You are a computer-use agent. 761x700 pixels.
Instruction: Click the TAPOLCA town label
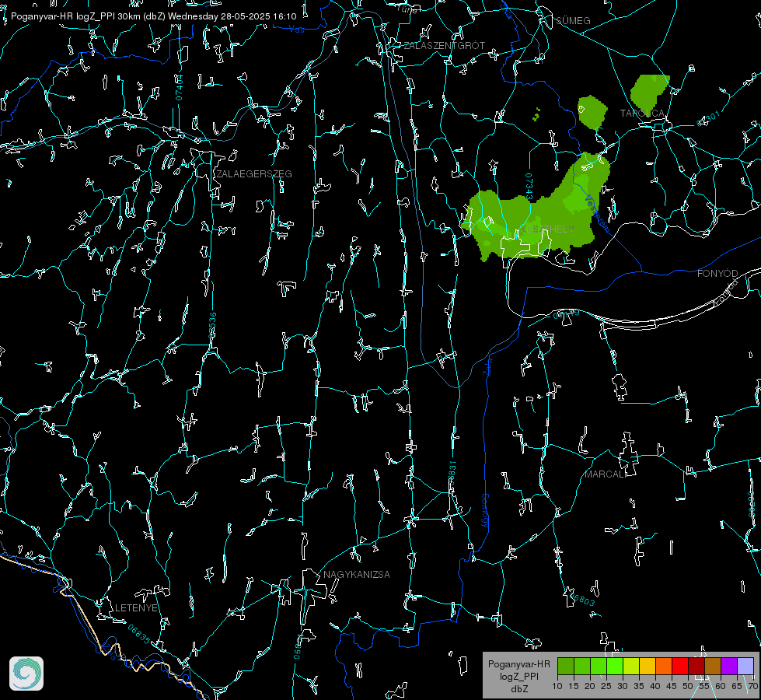pyautogui.click(x=642, y=114)
